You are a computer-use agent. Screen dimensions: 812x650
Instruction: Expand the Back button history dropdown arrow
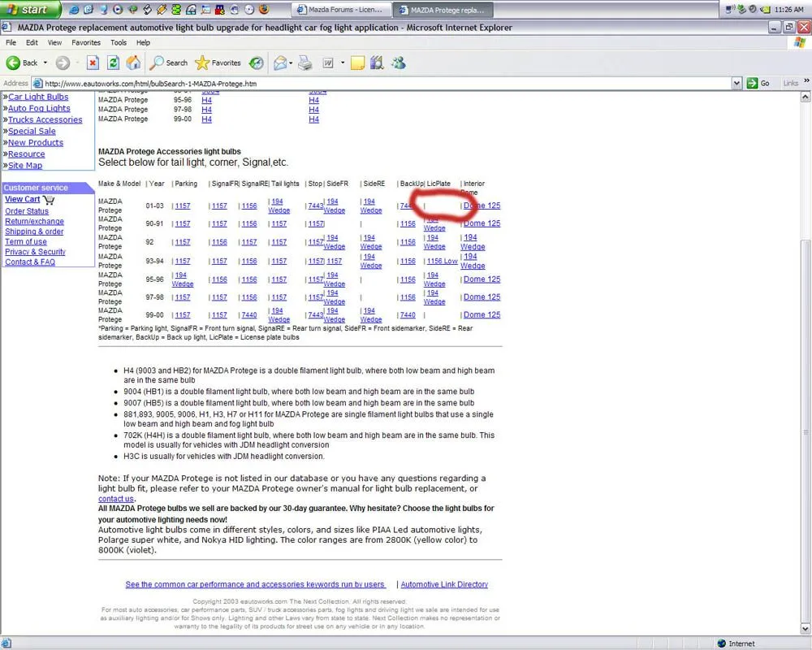tap(45, 63)
